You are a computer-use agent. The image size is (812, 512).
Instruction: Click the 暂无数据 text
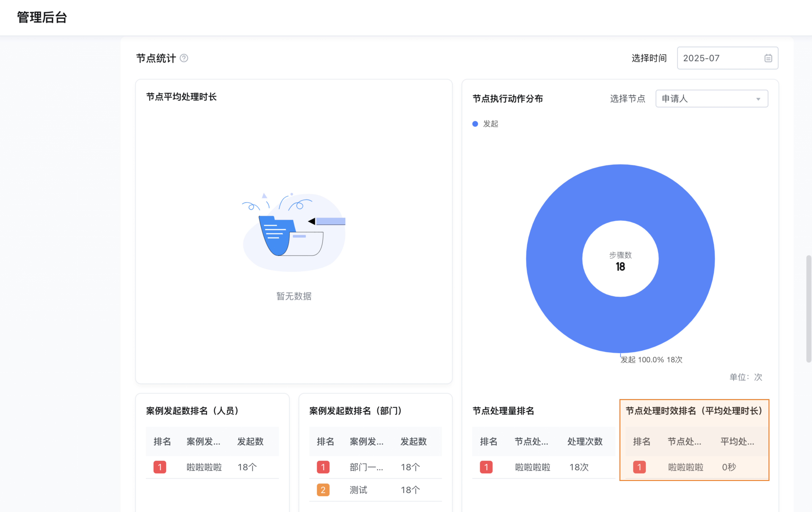(294, 296)
